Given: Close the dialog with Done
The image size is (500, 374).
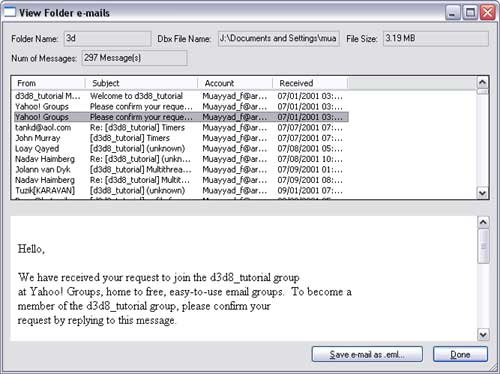Looking at the screenshot, I should pyautogui.click(x=460, y=354).
